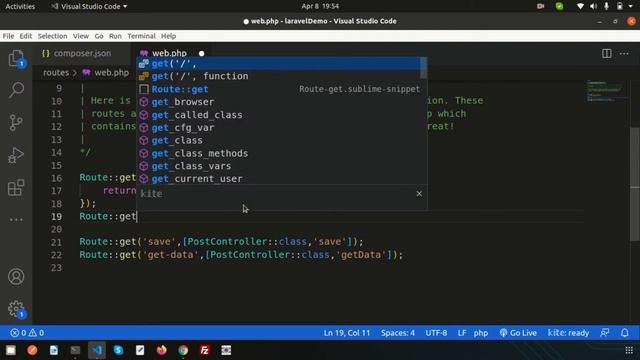
Task: Click line number 21 in gutter
Action: click(x=56, y=242)
